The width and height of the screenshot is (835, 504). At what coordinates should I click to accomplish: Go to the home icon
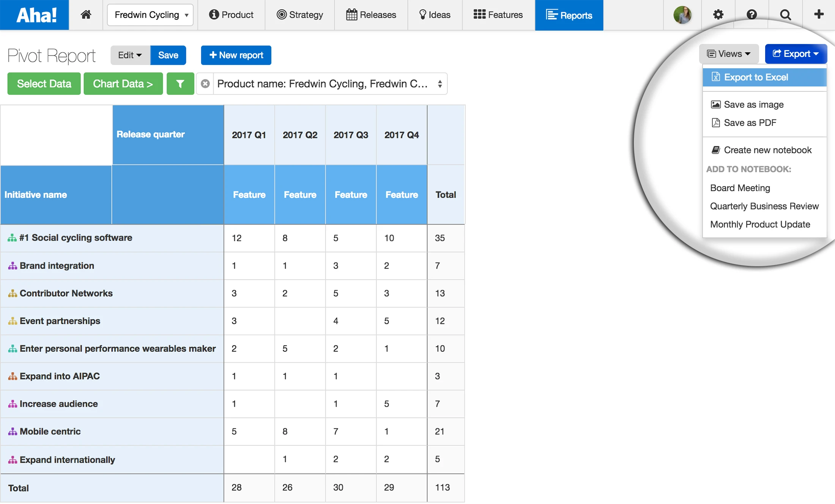click(86, 15)
